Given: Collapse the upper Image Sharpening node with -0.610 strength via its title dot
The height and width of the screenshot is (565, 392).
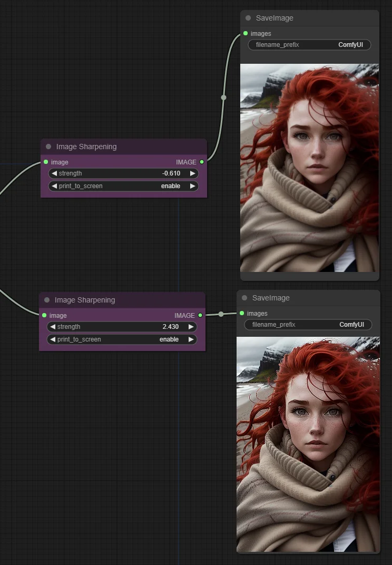Looking at the screenshot, I should [48, 147].
